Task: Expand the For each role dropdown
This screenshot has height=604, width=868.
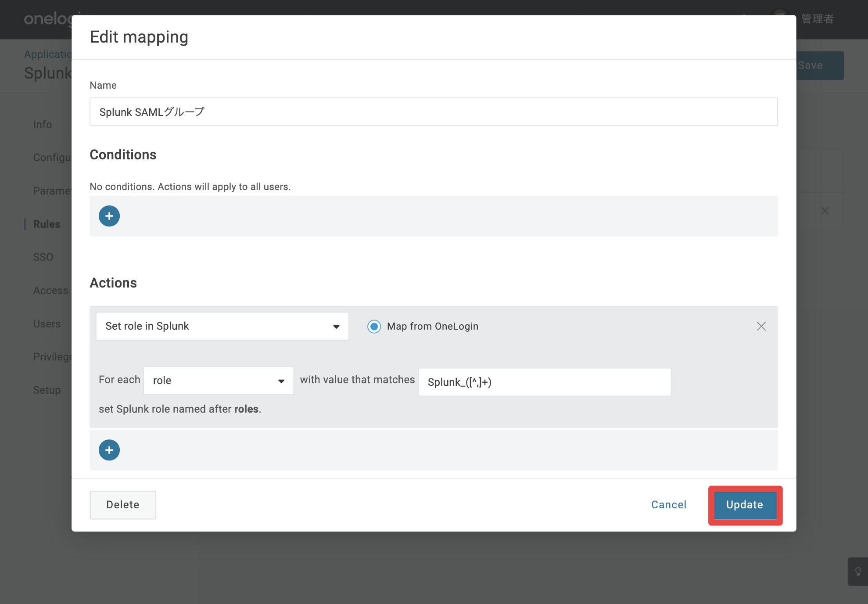Action: point(219,381)
